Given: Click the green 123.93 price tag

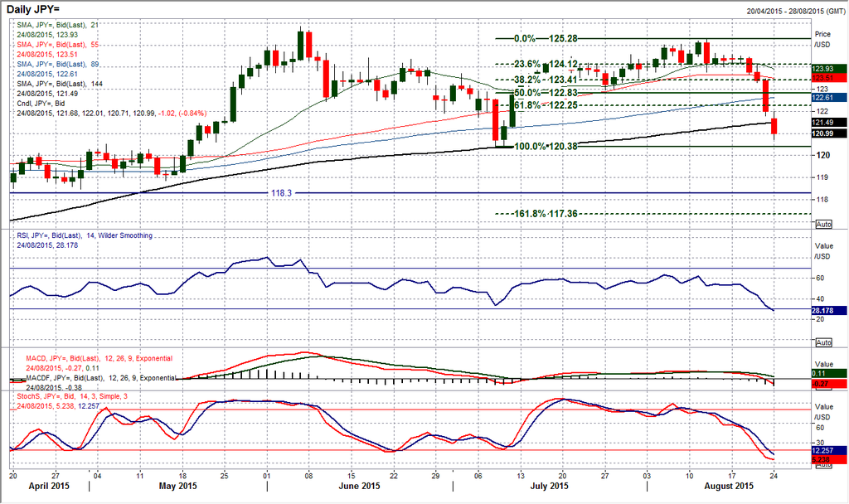Looking at the screenshot, I should coord(829,69).
